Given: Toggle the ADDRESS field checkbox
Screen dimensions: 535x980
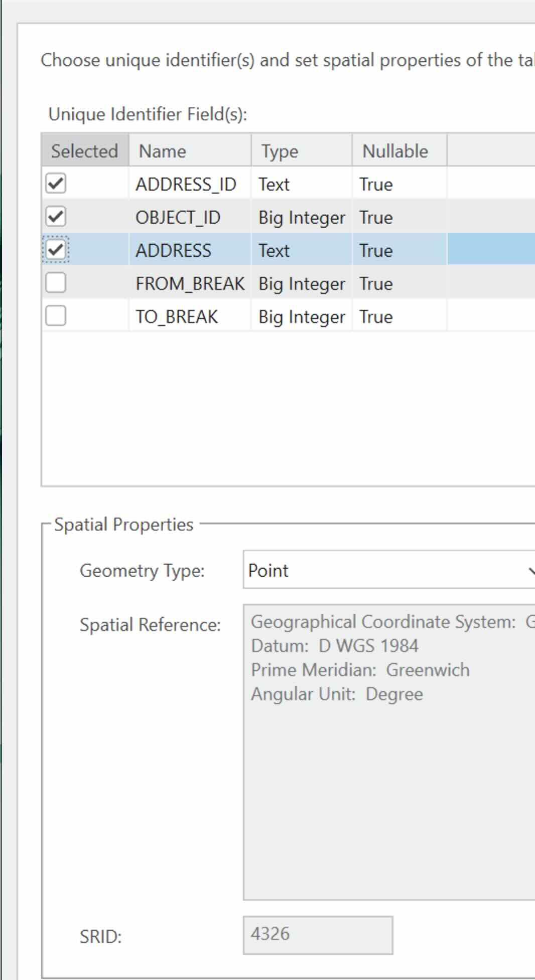Looking at the screenshot, I should 56,250.
